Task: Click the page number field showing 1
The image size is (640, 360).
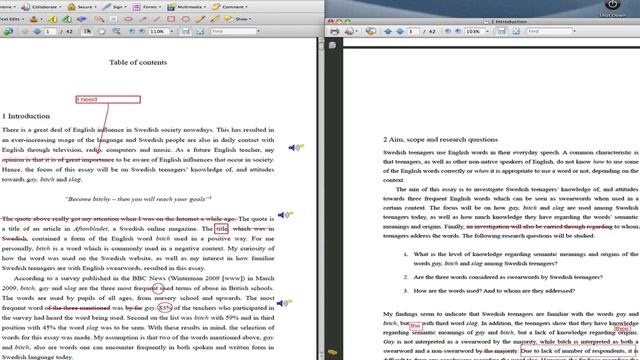Action: click(x=50, y=31)
